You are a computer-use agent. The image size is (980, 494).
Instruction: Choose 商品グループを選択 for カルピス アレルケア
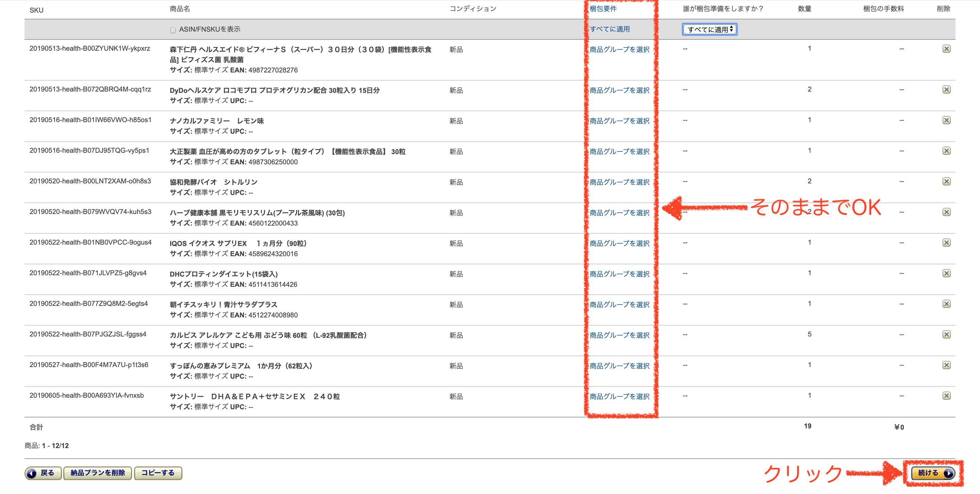(619, 335)
